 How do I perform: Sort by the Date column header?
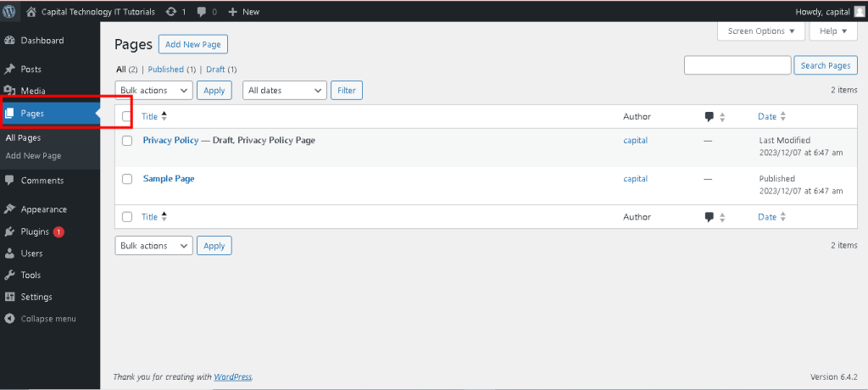click(767, 117)
